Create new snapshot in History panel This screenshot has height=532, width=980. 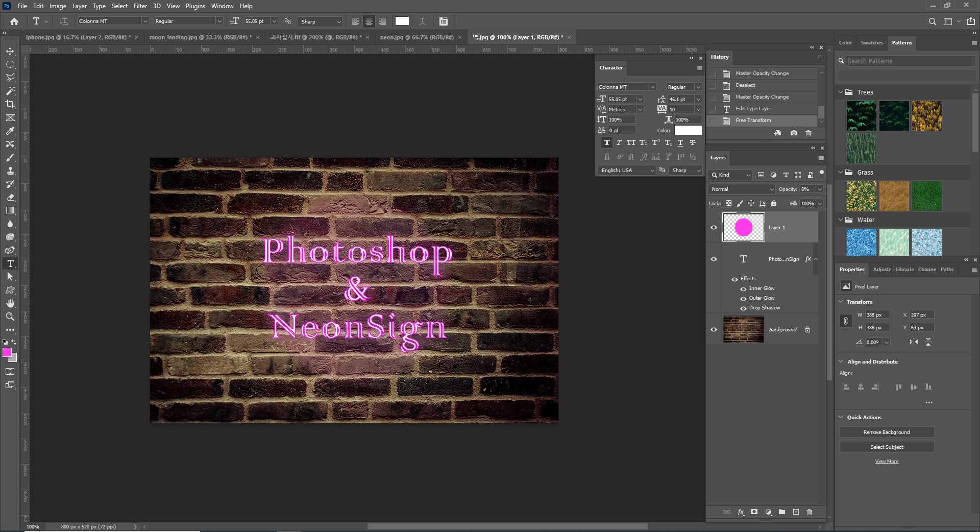pyautogui.click(x=794, y=133)
